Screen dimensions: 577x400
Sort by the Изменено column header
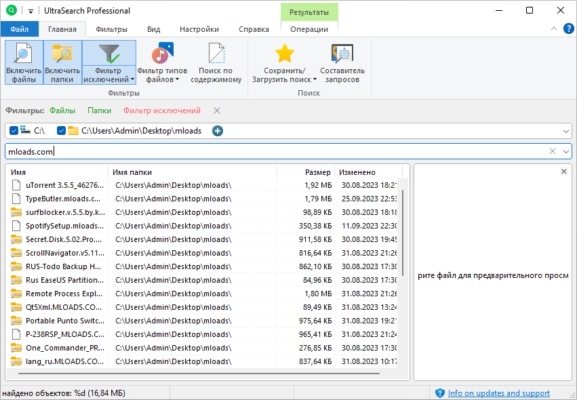[368, 172]
